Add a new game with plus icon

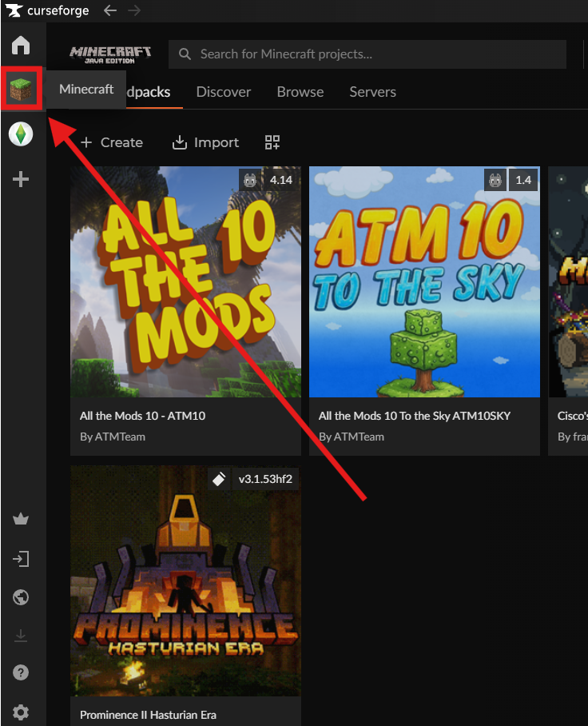click(x=21, y=179)
